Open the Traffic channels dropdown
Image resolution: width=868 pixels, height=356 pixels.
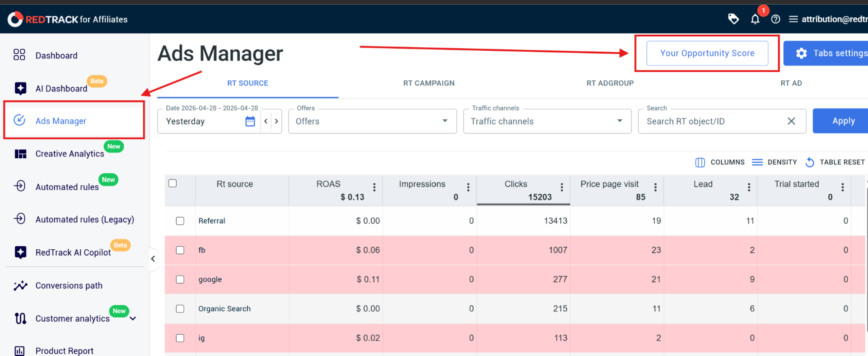547,121
